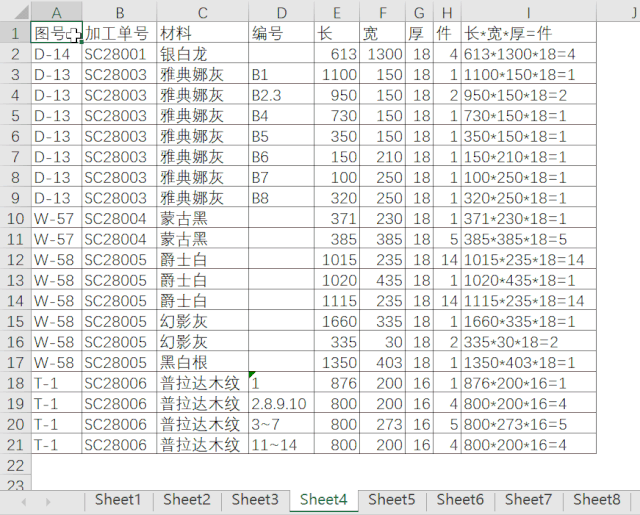Select row 10 header

click(15, 218)
